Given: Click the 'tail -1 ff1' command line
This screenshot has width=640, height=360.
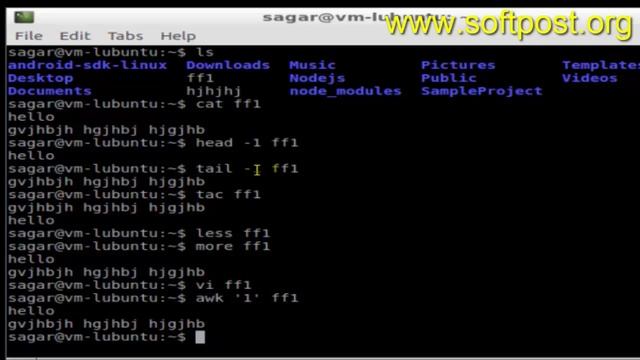Looking at the screenshot, I should pos(153,169).
